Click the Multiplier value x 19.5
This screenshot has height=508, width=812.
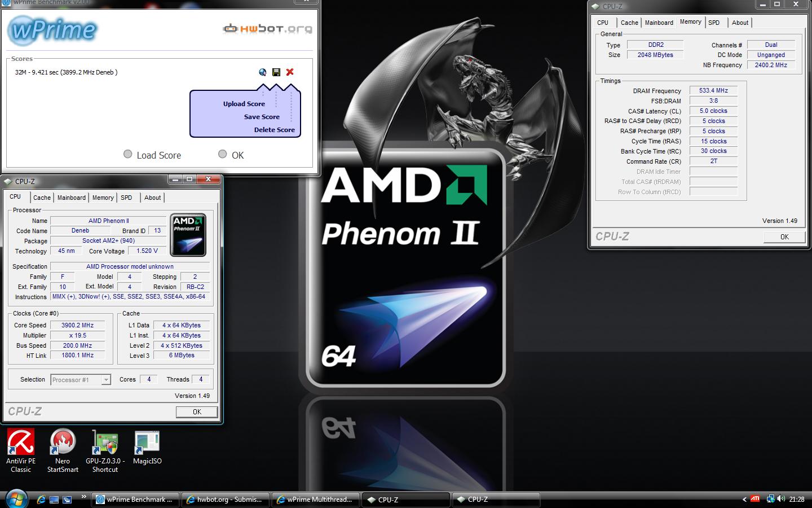click(77, 335)
